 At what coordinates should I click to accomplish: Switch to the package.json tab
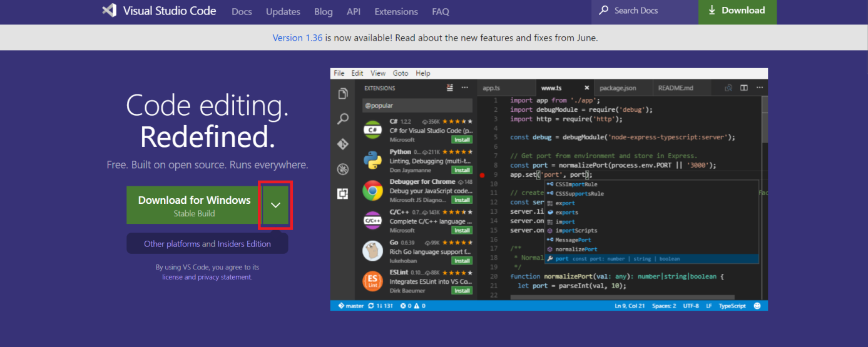[623, 88]
